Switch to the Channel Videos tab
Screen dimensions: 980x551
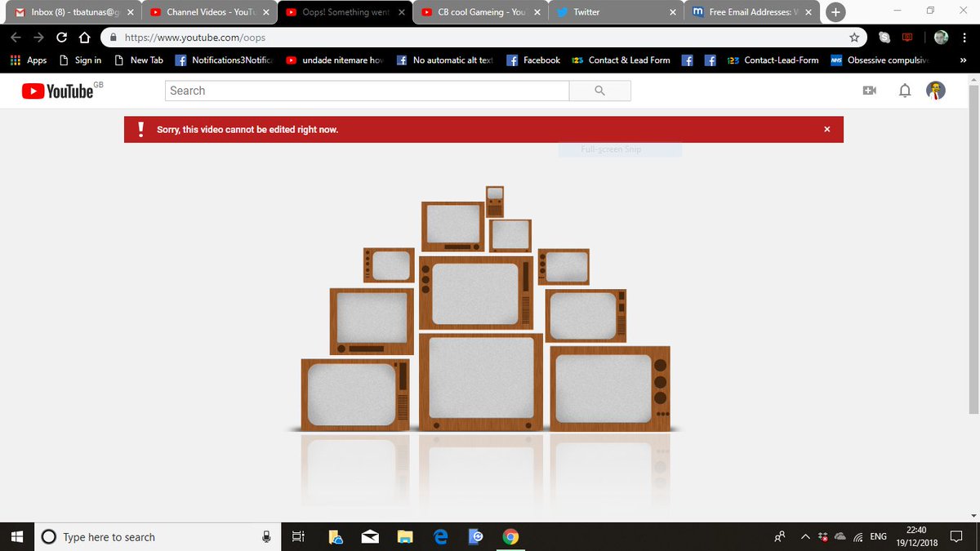(208, 12)
